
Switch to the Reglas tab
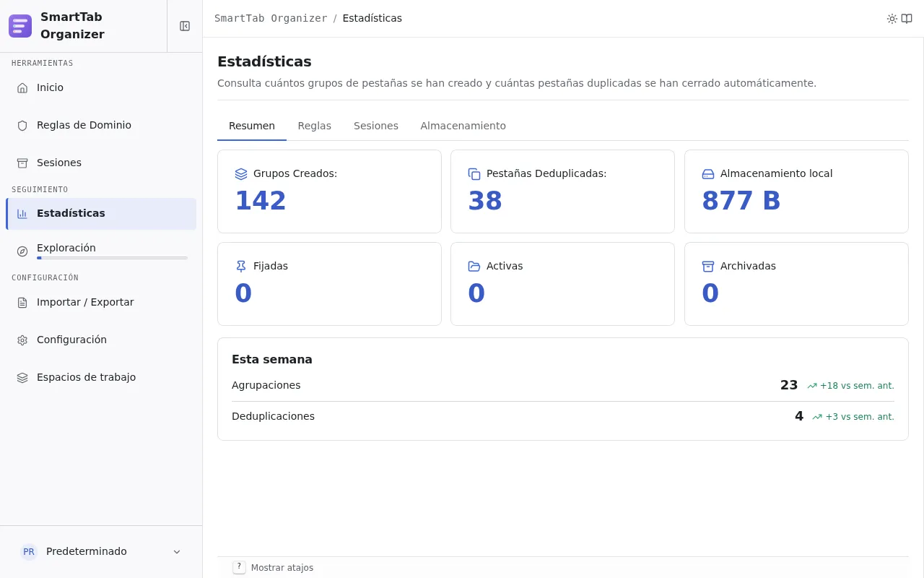point(315,126)
